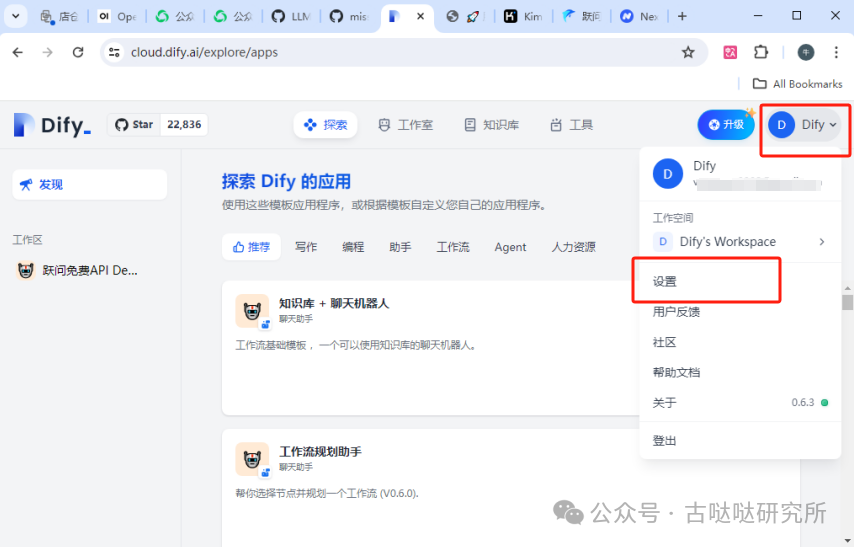Open the Chrome profile avatar

point(806,52)
